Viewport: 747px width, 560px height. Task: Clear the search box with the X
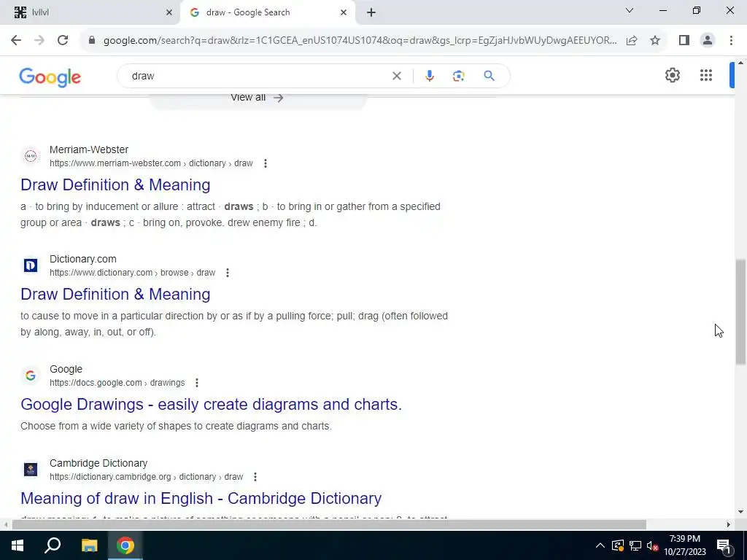click(x=396, y=76)
